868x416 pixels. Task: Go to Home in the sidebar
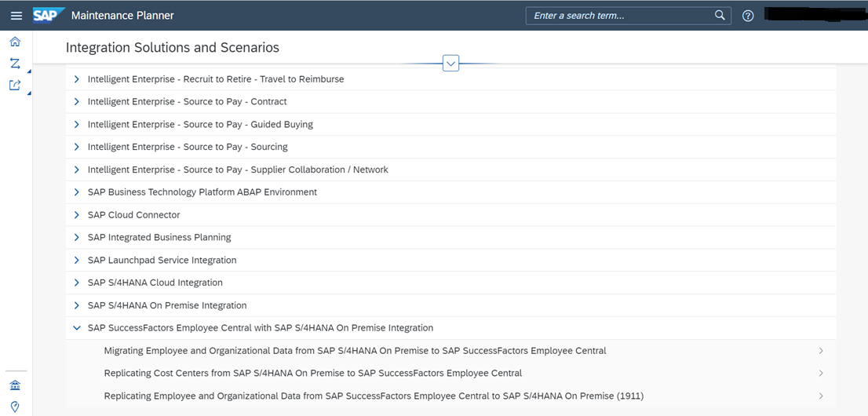(15, 42)
